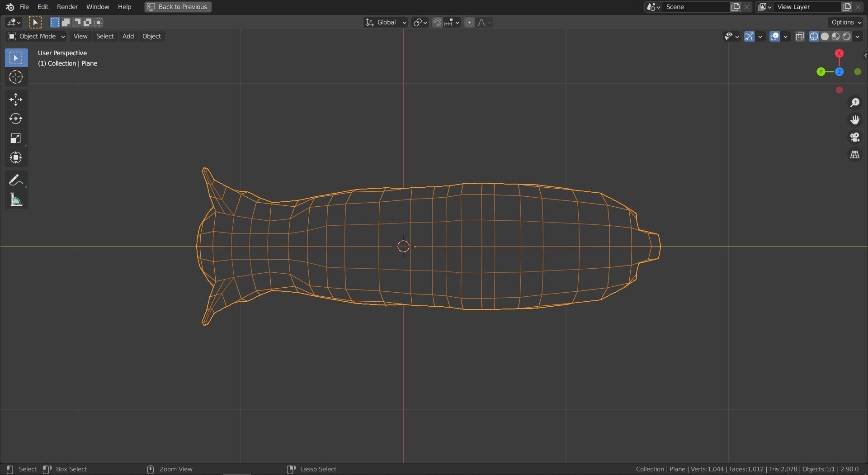The width and height of the screenshot is (868, 475).
Task: Set selection mode to new selection
Action: (x=55, y=22)
